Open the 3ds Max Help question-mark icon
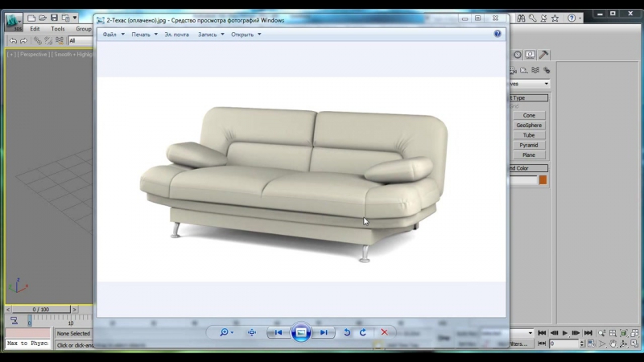 click(x=572, y=18)
